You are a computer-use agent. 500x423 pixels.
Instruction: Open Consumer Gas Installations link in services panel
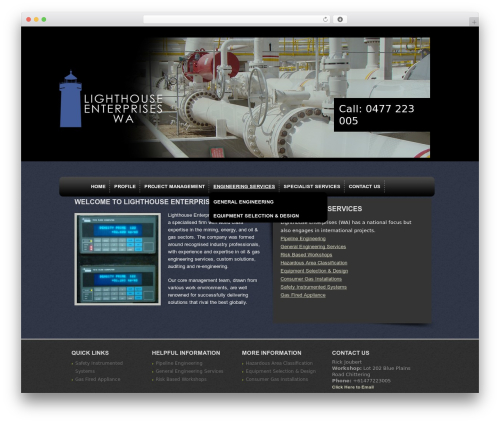point(311,279)
